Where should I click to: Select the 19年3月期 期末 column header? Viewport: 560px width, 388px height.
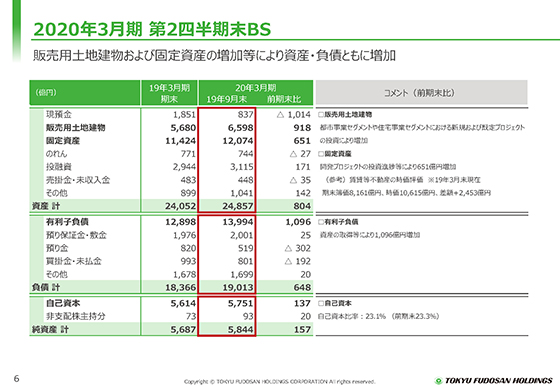point(169,93)
